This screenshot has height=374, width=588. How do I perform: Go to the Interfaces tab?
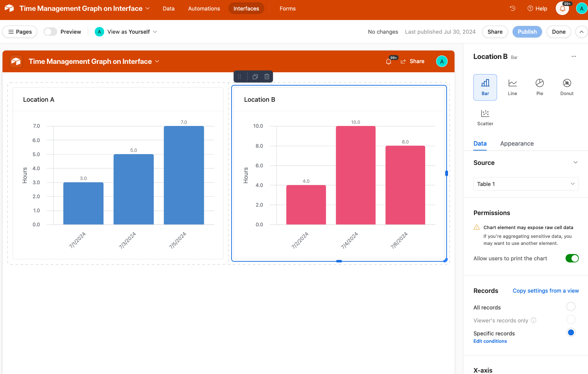(246, 8)
